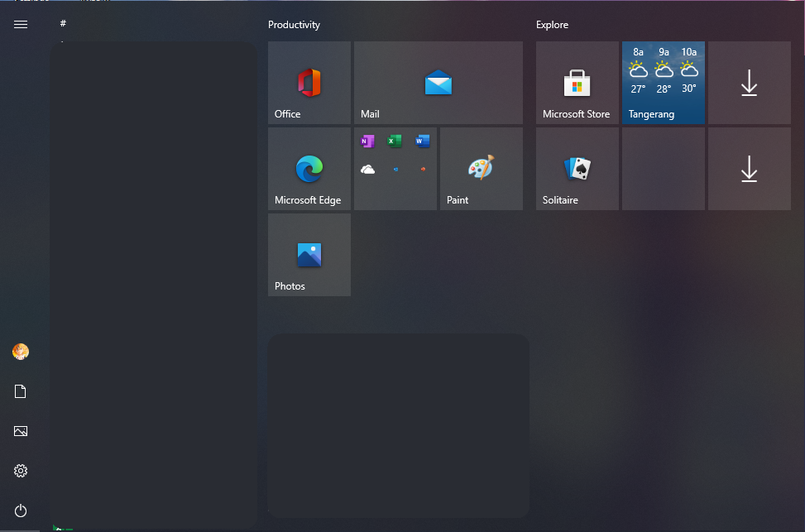Open the Documents folder from the left rail
805x532 pixels.
click(21, 391)
